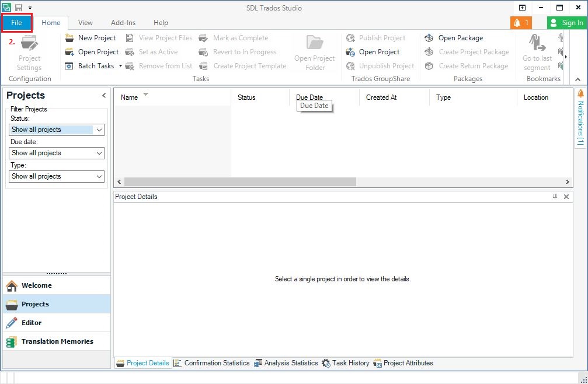Screen dimensions: 588x384
Task: Open the Translation Memories view
Action: 57,341
